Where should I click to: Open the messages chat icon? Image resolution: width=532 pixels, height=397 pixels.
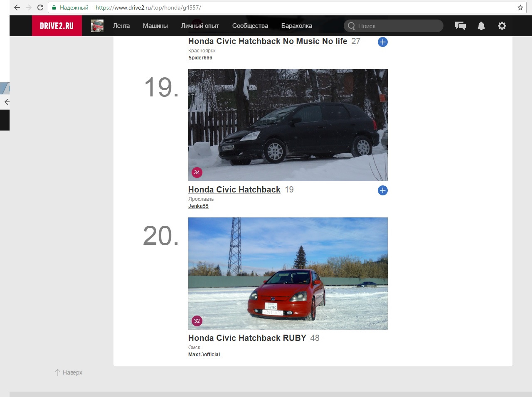(461, 26)
